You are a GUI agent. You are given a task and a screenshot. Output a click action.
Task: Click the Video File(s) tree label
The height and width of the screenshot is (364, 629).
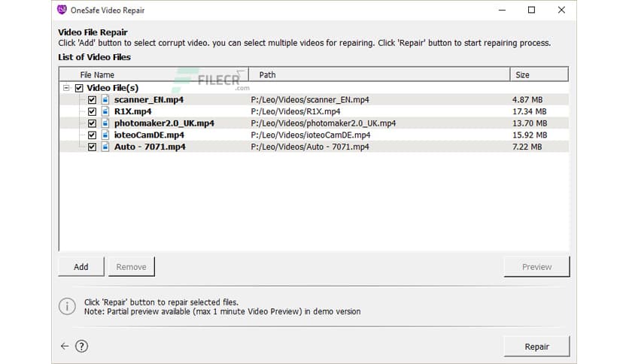tap(112, 88)
